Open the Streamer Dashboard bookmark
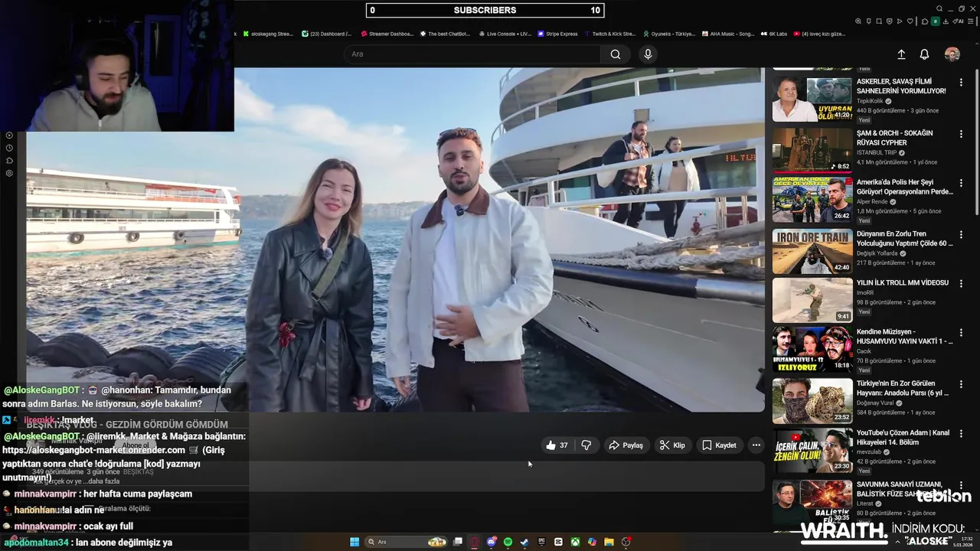 pyautogui.click(x=387, y=34)
